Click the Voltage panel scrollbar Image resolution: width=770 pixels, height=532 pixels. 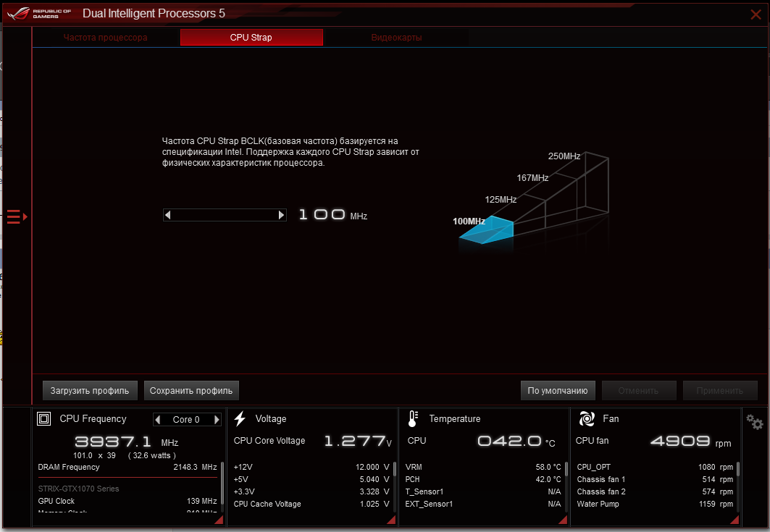pyautogui.click(x=394, y=469)
